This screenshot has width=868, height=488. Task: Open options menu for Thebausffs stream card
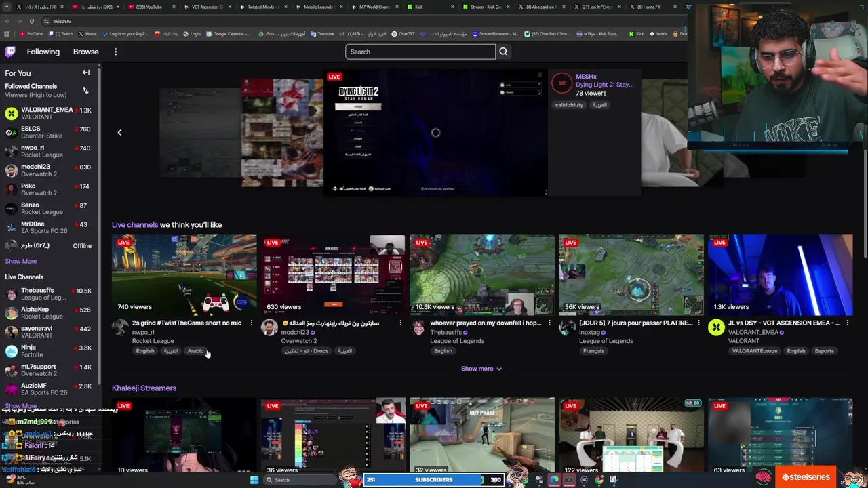pos(549,323)
